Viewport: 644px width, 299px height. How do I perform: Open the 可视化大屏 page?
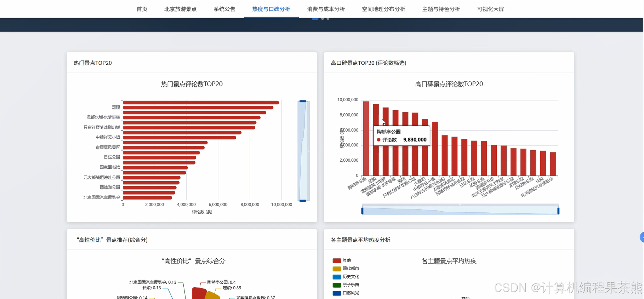[490, 9]
